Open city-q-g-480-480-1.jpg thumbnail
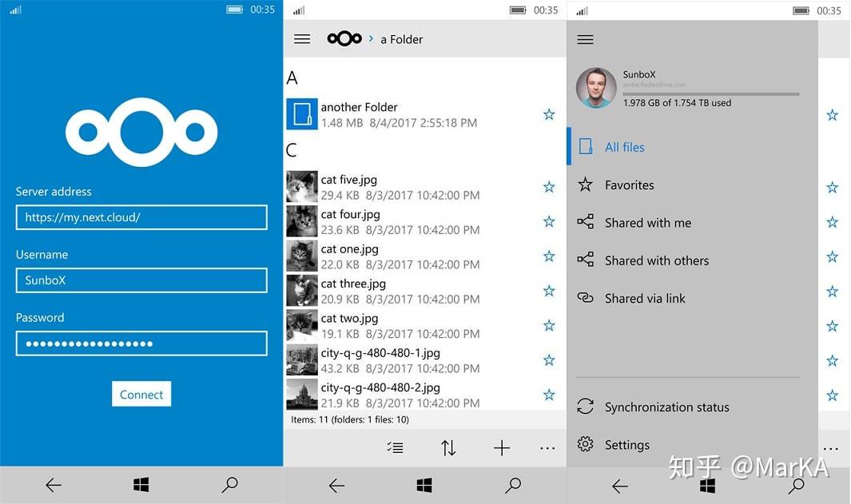 coord(302,359)
